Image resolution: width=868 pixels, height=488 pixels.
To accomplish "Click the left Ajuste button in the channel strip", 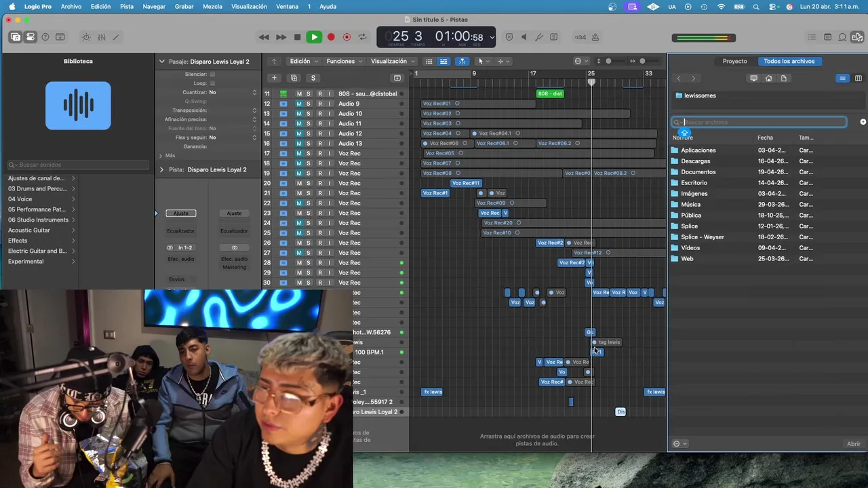I will 181,213.
